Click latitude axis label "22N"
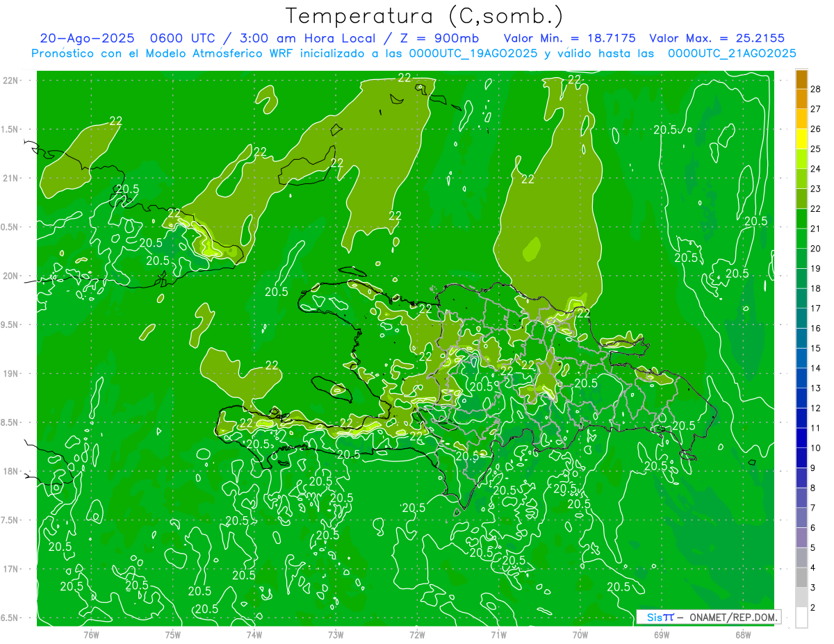 (10, 81)
